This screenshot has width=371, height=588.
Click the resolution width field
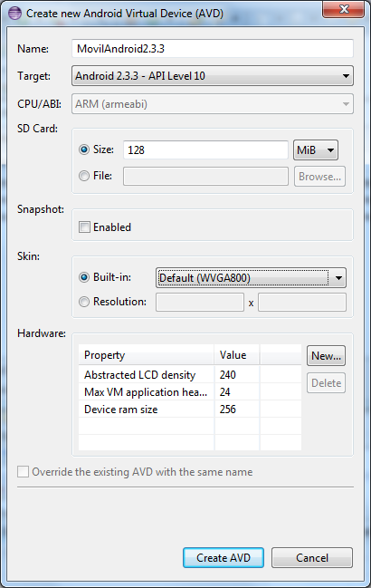click(200, 303)
